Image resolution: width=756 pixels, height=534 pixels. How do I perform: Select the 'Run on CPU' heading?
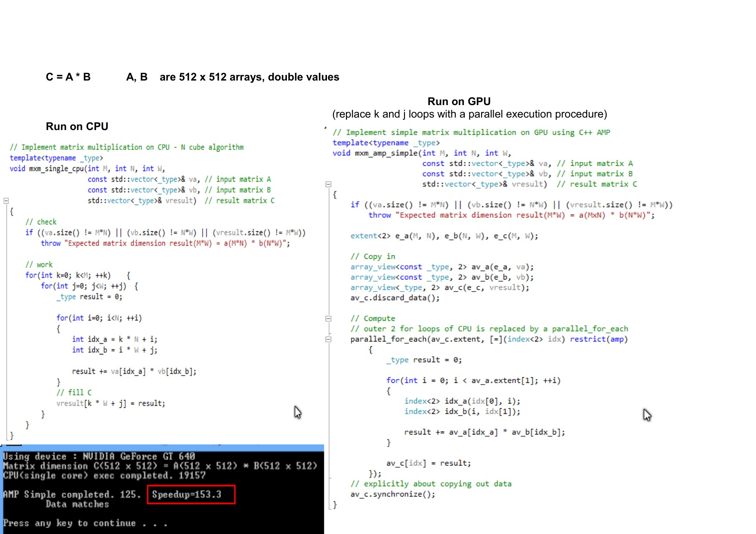tap(77, 127)
